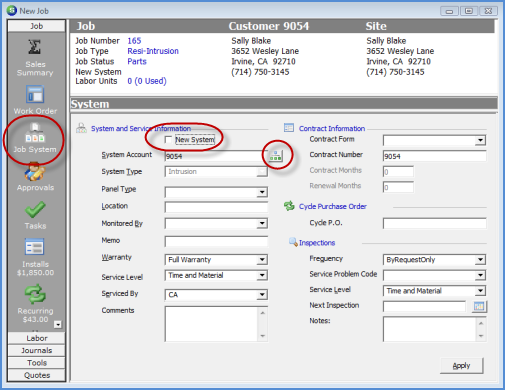The height and width of the screenshot is (390, 505).
Task: Click the Memo text field
Action: (x=216, y=241)
